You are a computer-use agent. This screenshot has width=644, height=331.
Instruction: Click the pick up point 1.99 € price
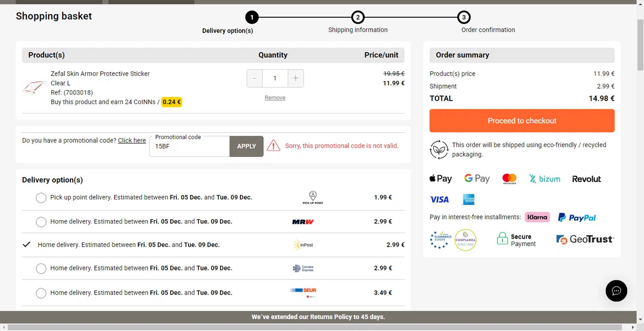[x=383, y=197]
